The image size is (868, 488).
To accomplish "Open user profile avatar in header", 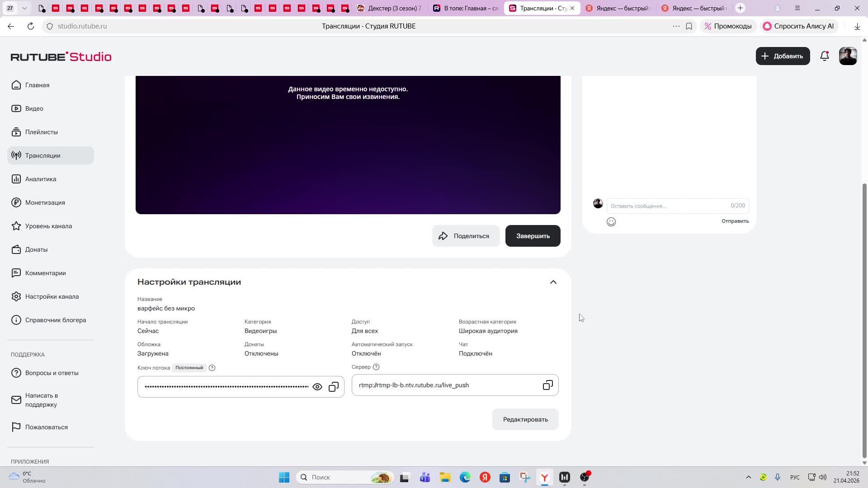I will [x=848, y=56].
